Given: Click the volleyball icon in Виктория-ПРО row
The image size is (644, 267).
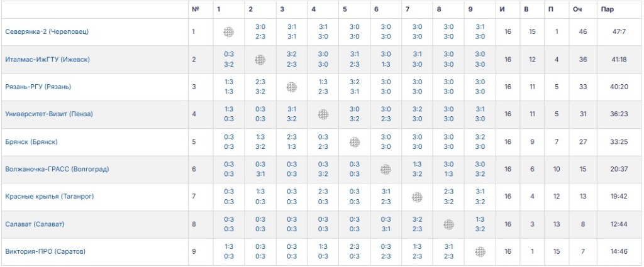Looking at the screenshot, I should pos(480,252).
